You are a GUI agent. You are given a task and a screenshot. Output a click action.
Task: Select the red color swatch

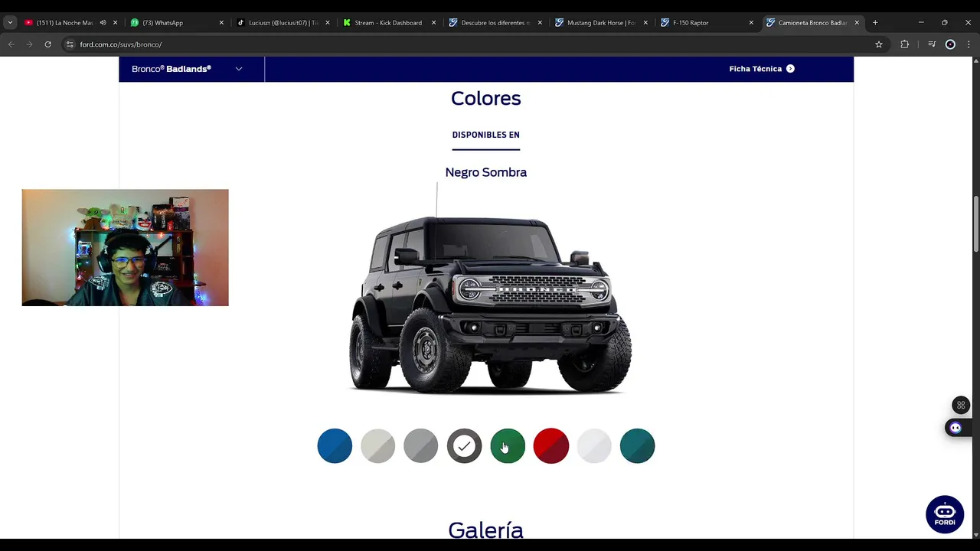click(550, 446)
